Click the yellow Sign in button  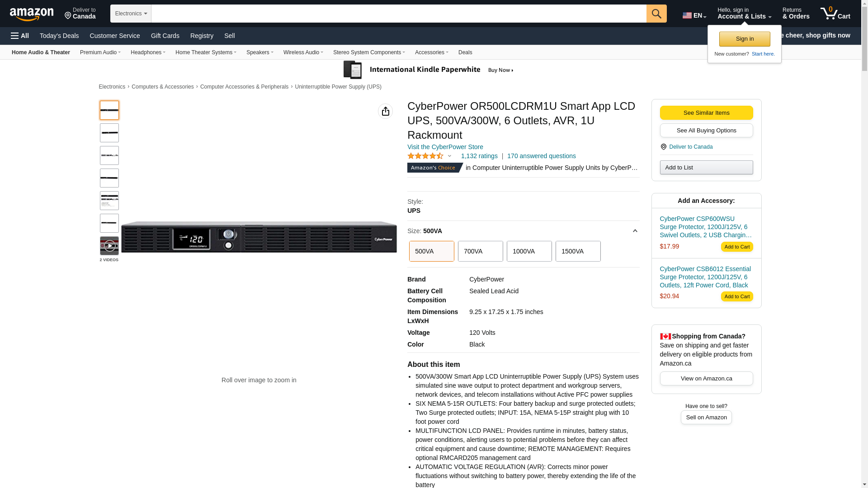745,39
